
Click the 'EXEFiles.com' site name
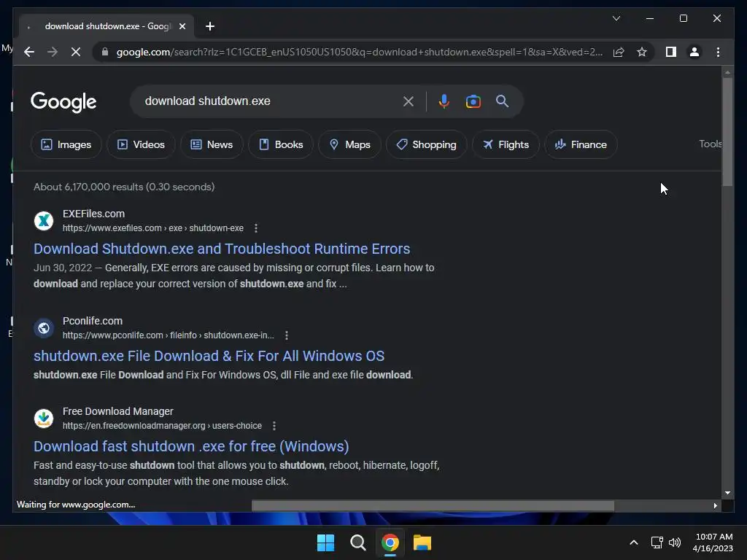click(93, 214)
